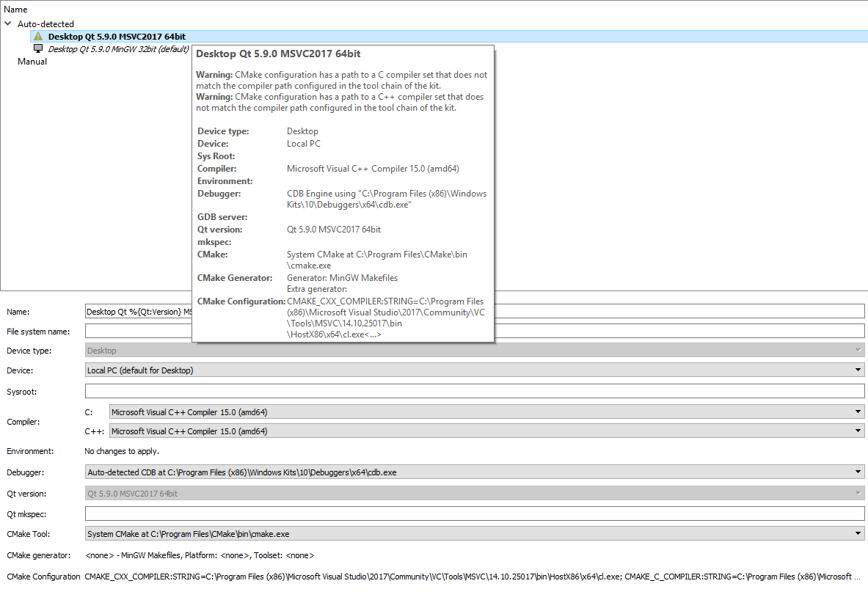Open the CMake Tool dropdown

pos(475,533)
